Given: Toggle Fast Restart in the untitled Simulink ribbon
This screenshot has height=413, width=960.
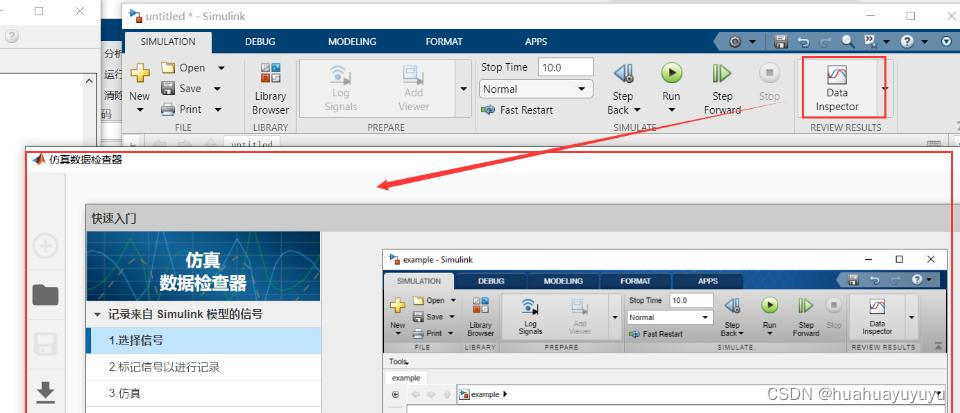Looking at the screenshot, I should tap(517, 110).
